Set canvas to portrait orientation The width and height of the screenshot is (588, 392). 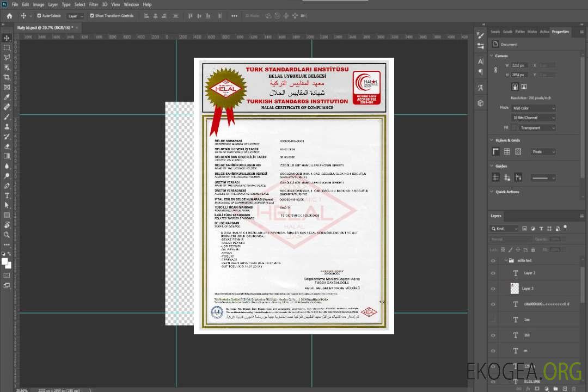(x=515, y=87)
